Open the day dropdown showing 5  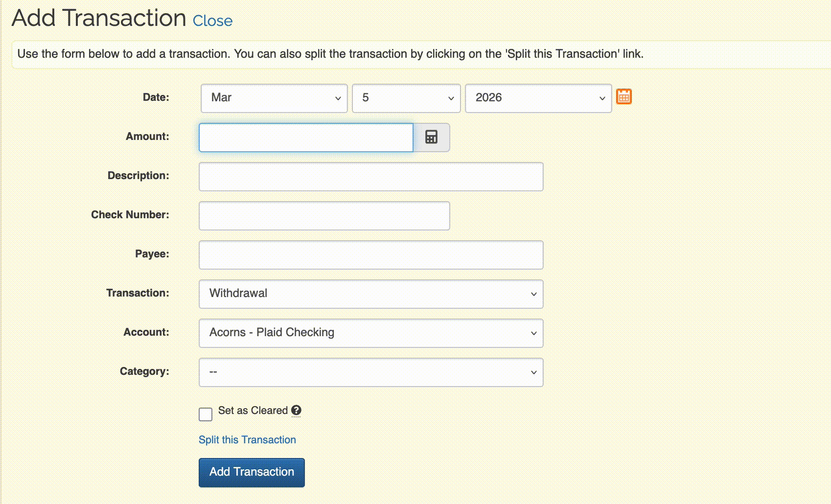pyautogui.click(x=406, y=98)
